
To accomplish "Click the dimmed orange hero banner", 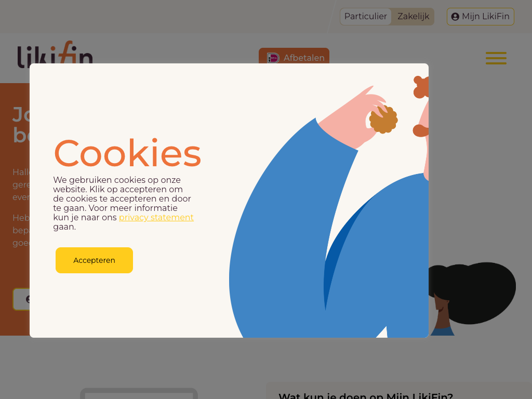I will [15, 209].
